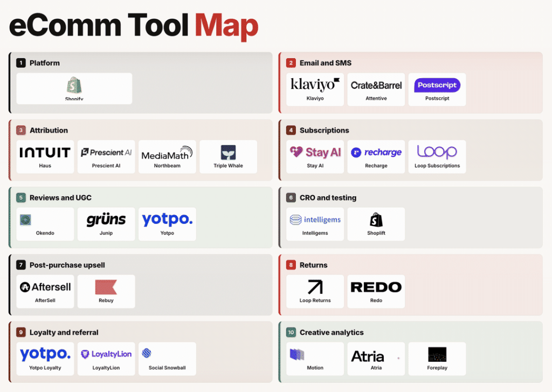Click the Intelligems logo card
The image size is (552, 392).
(315, 224)
